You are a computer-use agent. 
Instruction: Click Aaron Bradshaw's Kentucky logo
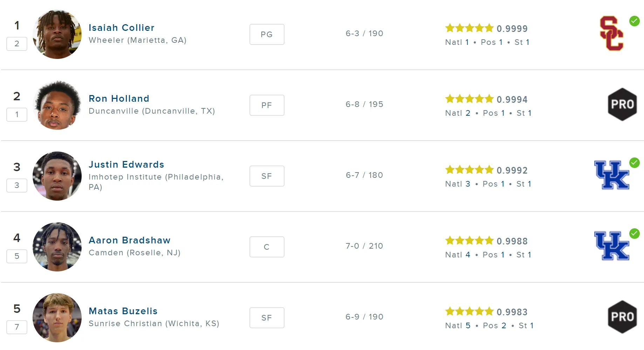[x=612, y=246]
